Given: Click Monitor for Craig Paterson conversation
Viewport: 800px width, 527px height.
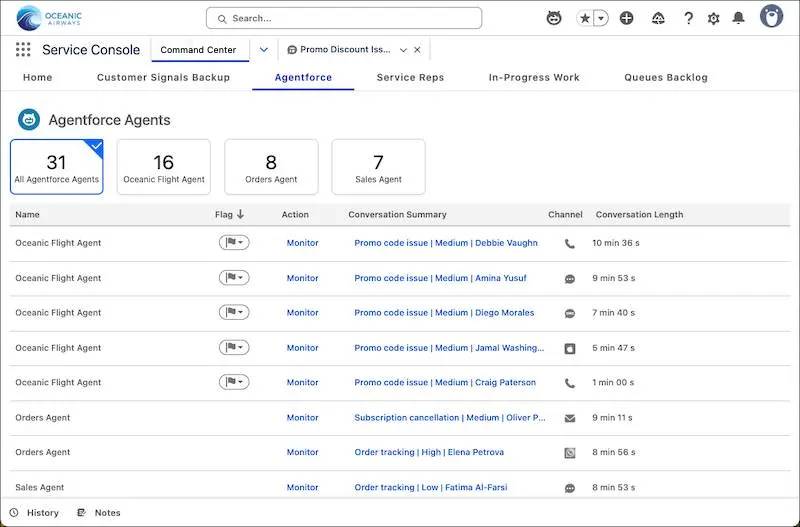Looking at the screenshot, I should pyautogui.click(x=303, y=383).
